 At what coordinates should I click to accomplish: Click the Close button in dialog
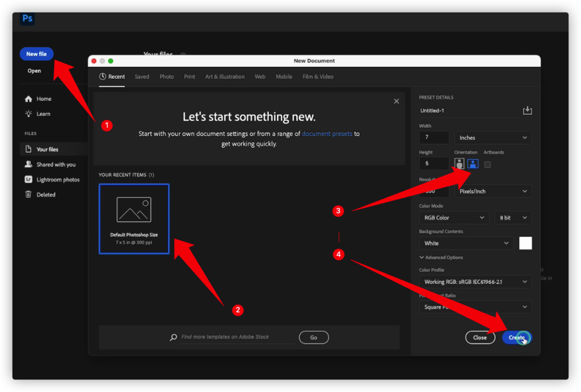(480, 337)
